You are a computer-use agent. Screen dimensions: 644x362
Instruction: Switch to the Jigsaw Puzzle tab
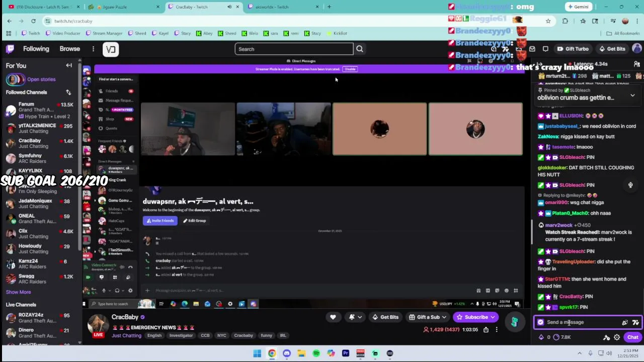[x=123, y=7]
